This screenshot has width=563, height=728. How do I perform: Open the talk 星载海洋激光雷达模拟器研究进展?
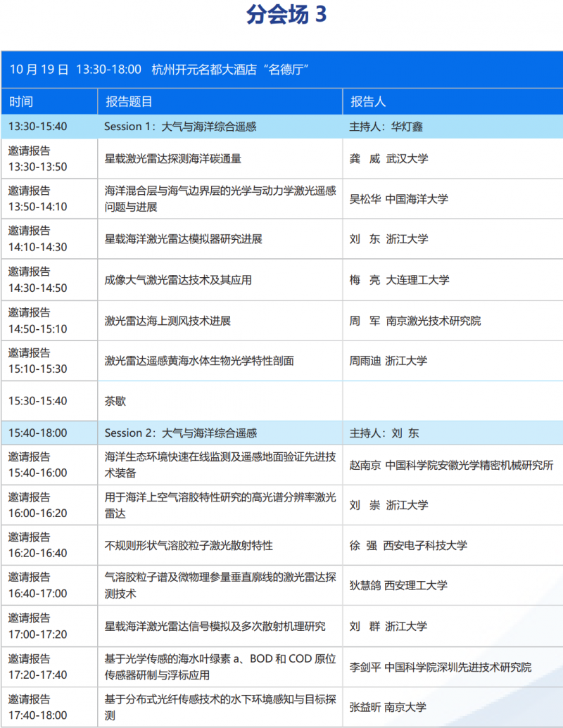point(184,239)
